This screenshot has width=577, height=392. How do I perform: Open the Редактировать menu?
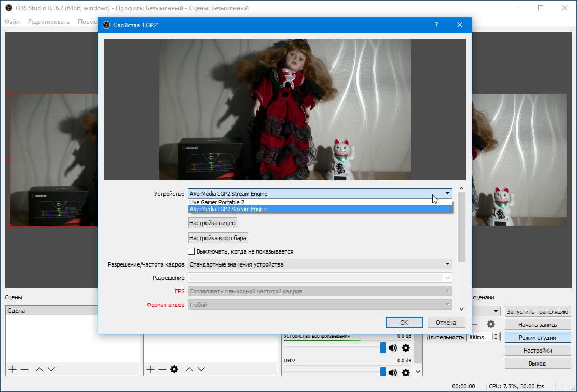point(49,22)
